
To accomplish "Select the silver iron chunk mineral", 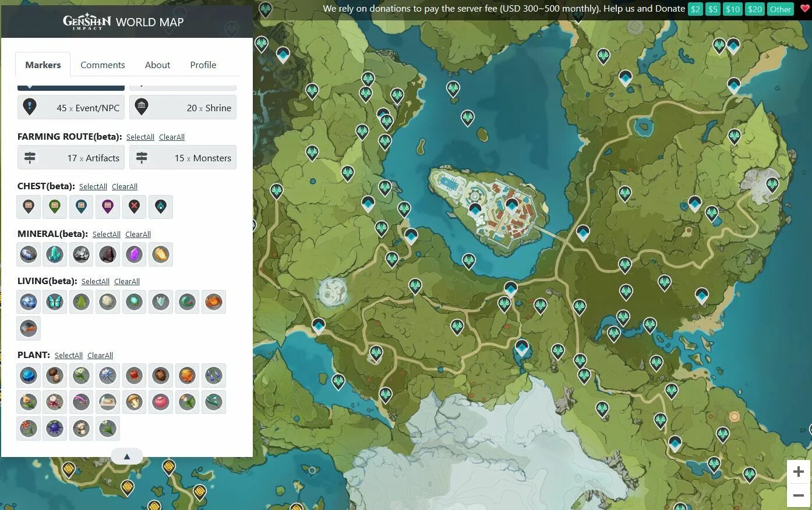I will [x=82, y=254].
